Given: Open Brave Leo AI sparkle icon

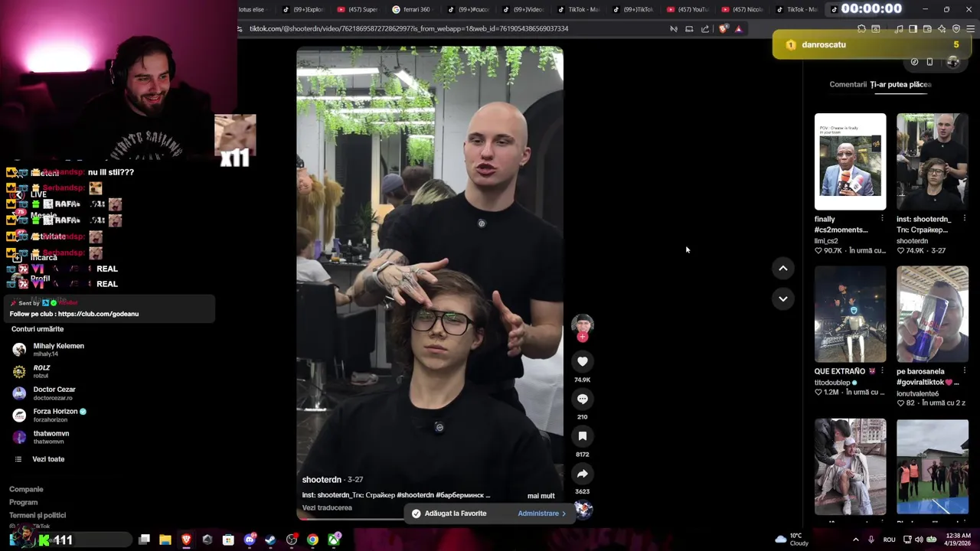Looking at the screenshot, I should tap(942, 29).
